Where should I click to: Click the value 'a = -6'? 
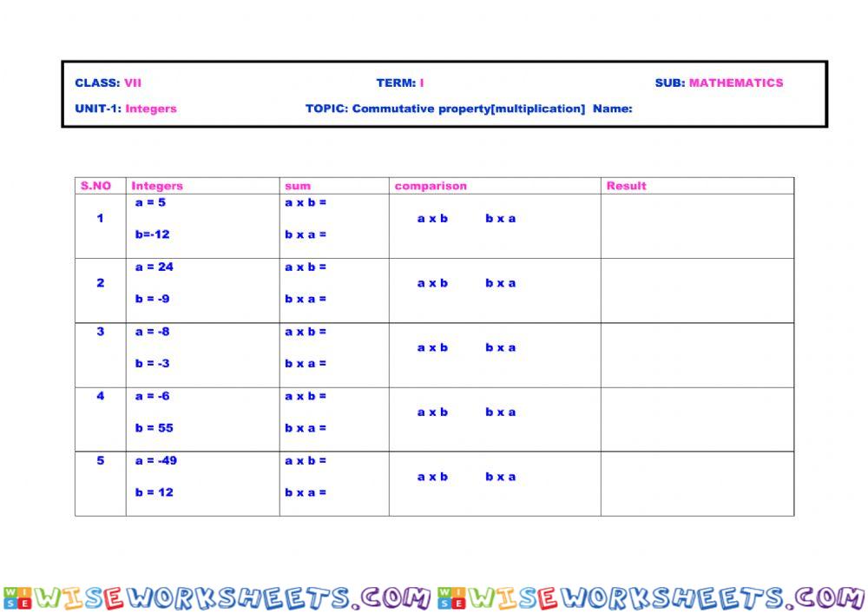click(152, 396)
